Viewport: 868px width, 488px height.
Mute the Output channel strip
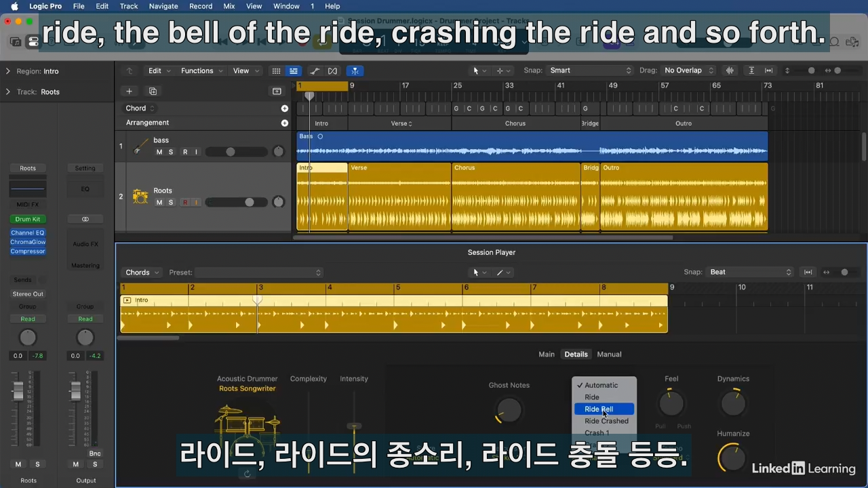76,464
